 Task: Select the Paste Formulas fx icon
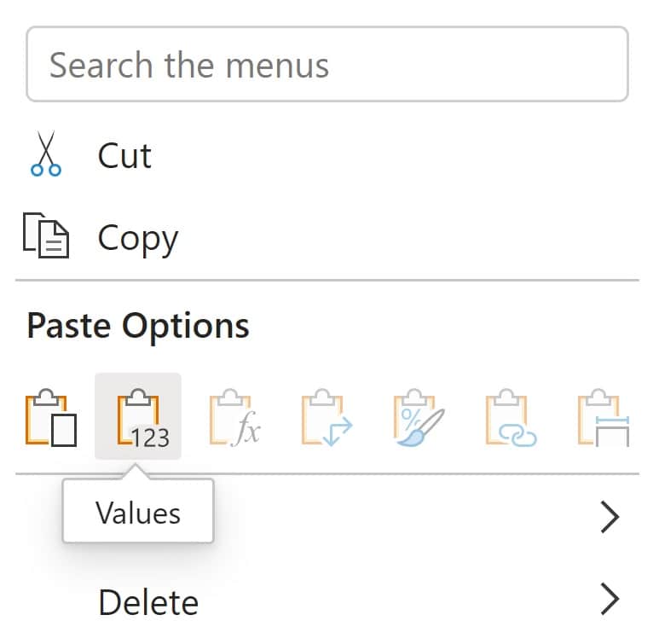(x=233, y=418)
